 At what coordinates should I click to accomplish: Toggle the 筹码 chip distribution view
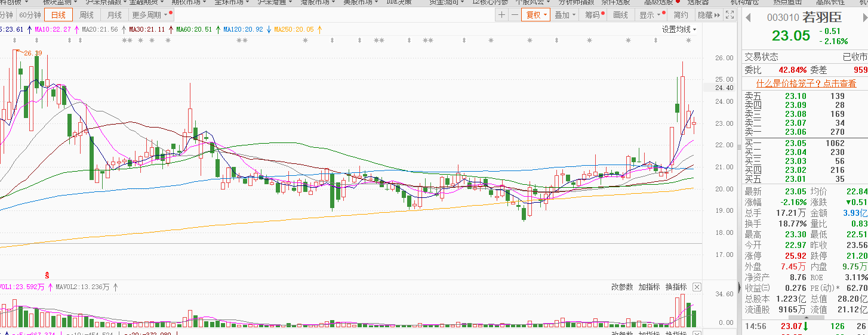click(x=593, y=15)
